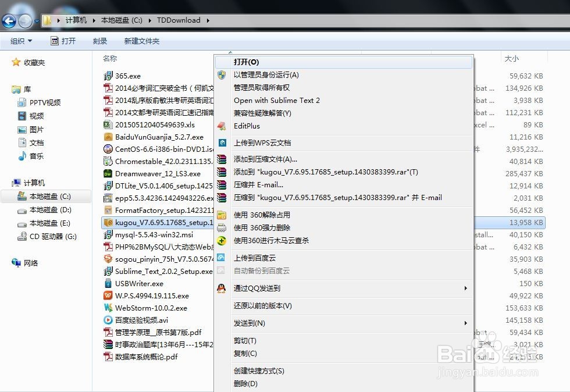
Task: Choose 添加到压缩文件(A)... menu entry
Action: coord(344,159)
